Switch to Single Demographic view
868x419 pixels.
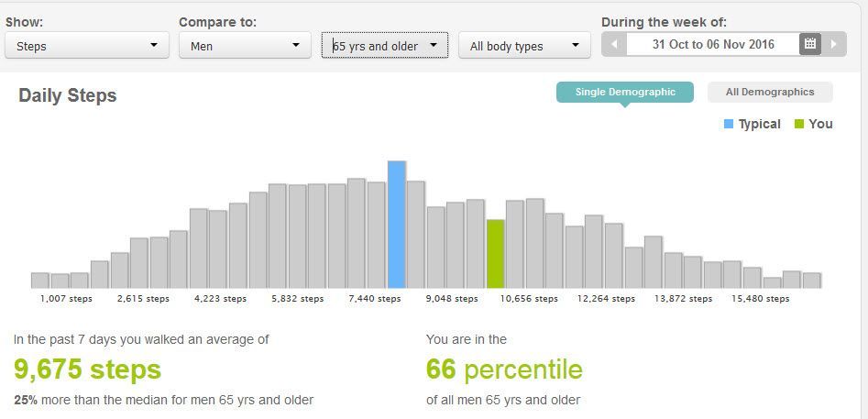625,92
